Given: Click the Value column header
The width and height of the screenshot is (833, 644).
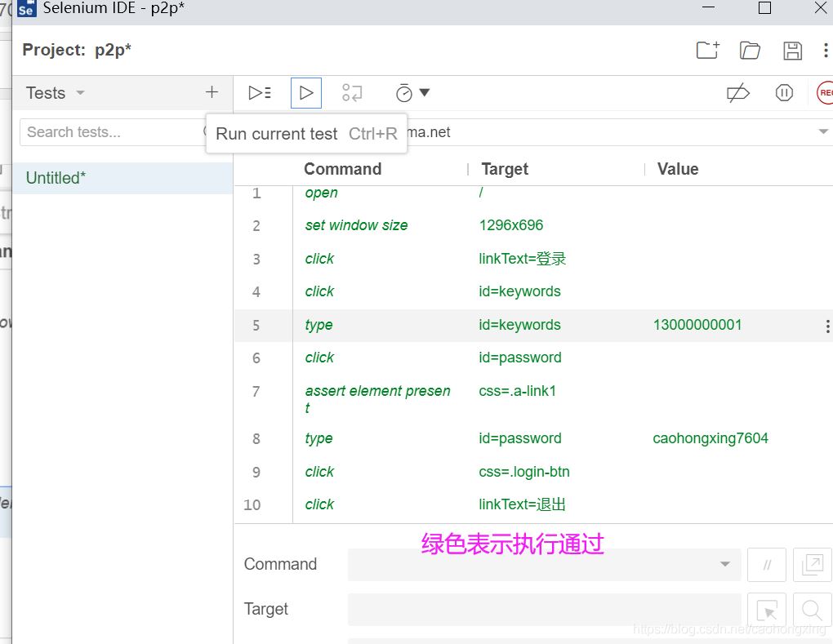Looking at the screenshot, I should pyautogui.click(x=678, y=169).
